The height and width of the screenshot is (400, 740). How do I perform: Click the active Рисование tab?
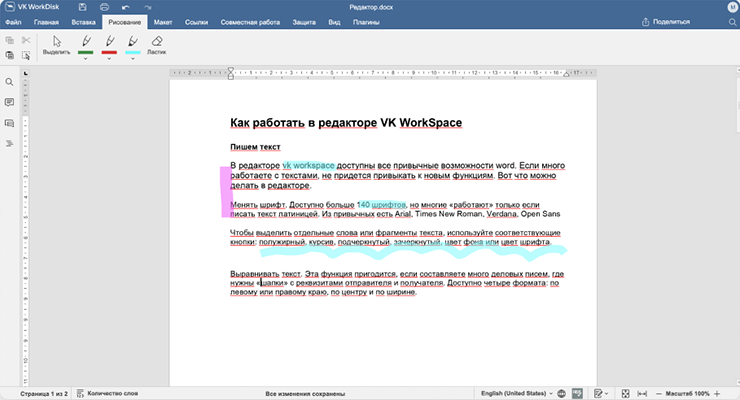point(125,22)
